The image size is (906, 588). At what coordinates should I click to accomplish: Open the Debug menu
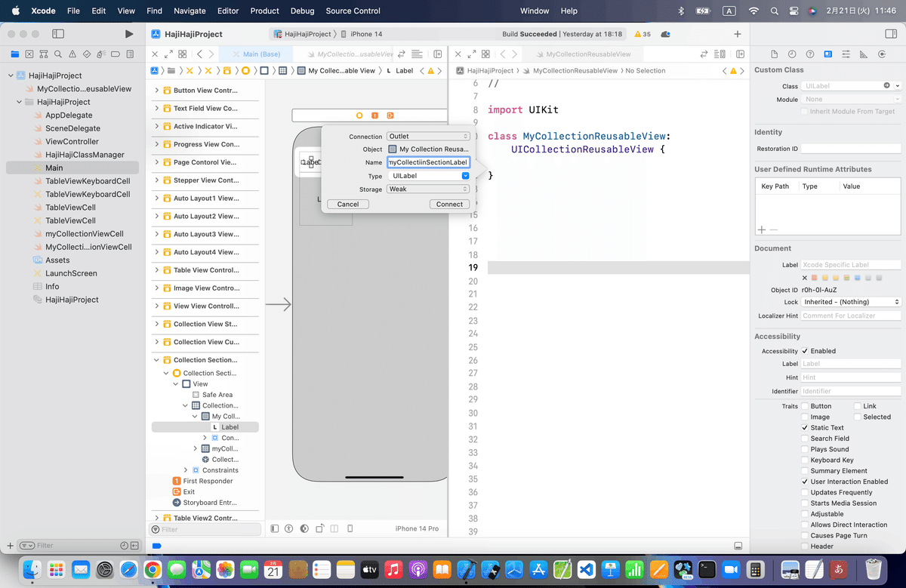[303, 11]
